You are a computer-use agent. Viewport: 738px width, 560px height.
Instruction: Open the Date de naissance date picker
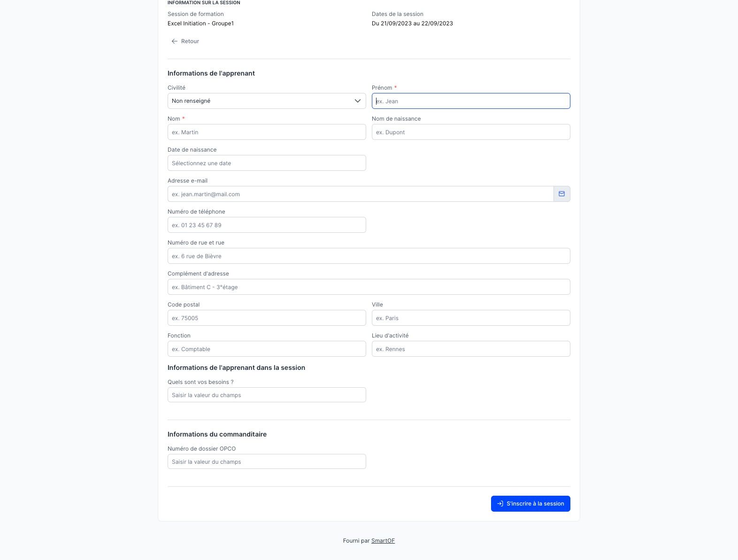click(267, 163)
